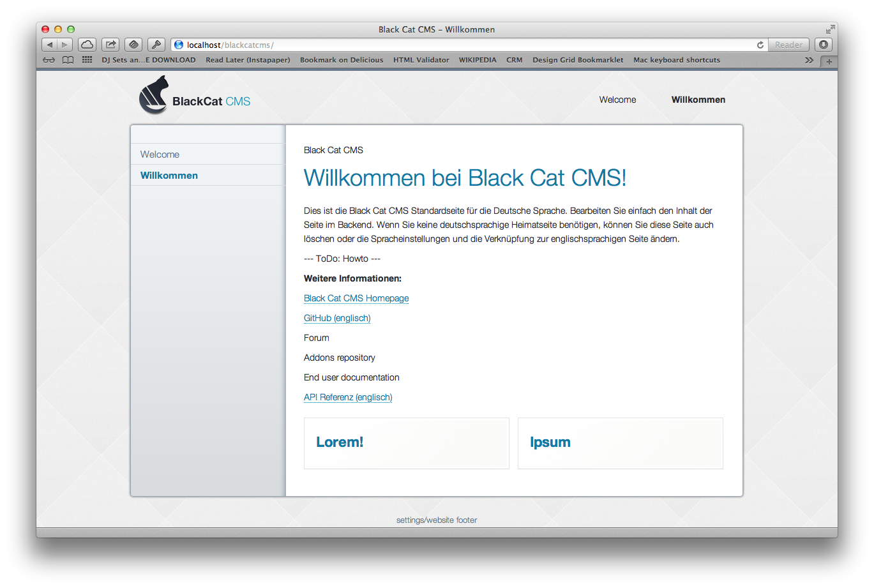Click Black Cat CMS breadcrumb above heading

[333, 150]
